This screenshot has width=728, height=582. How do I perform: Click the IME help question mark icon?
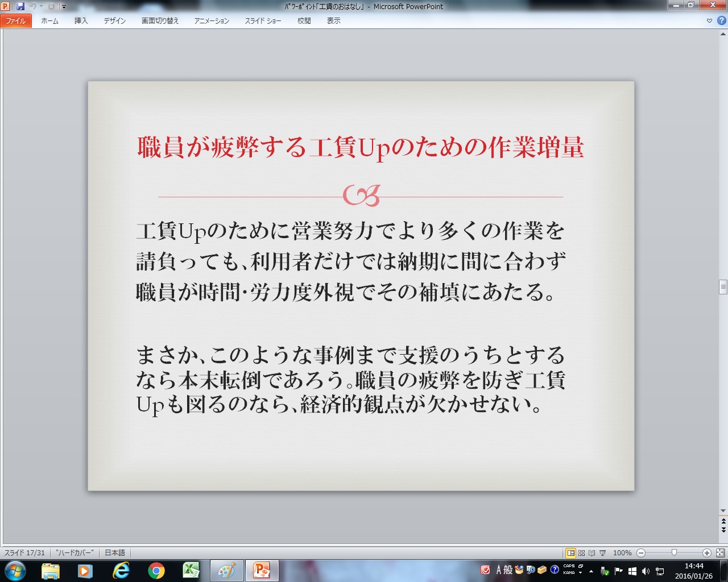pos(555,569)
